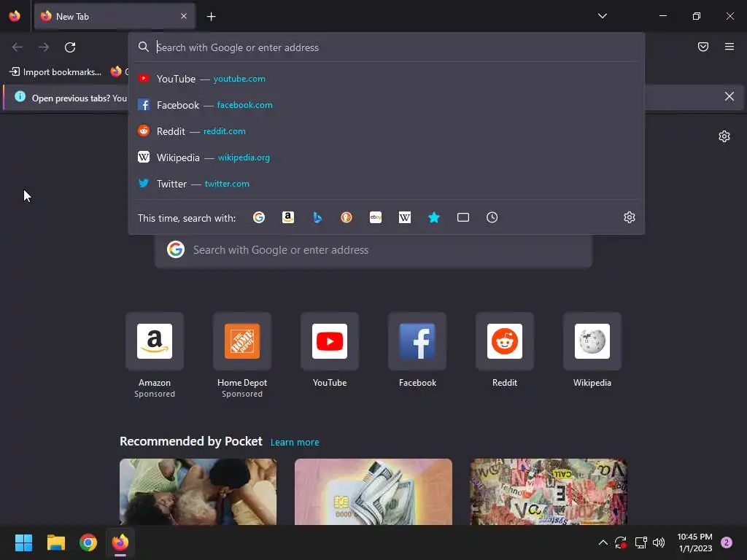Select YouTube suggestion youtube.com
The image size is (747, 560).
tap(387, 79)
